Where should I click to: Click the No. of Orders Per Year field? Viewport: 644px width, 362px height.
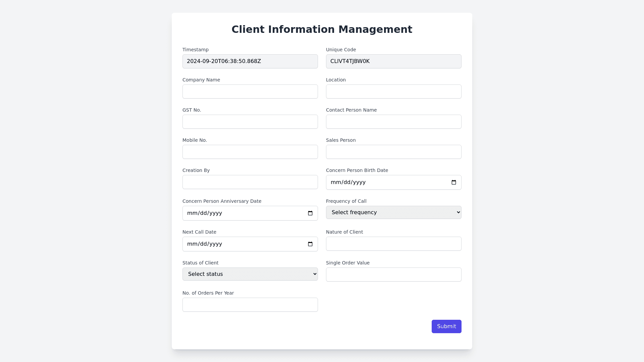tap(250, 305)
